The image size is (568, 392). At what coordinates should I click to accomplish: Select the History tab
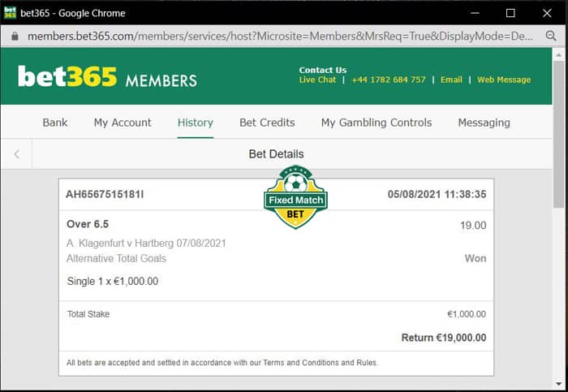[x=196, y=123]
